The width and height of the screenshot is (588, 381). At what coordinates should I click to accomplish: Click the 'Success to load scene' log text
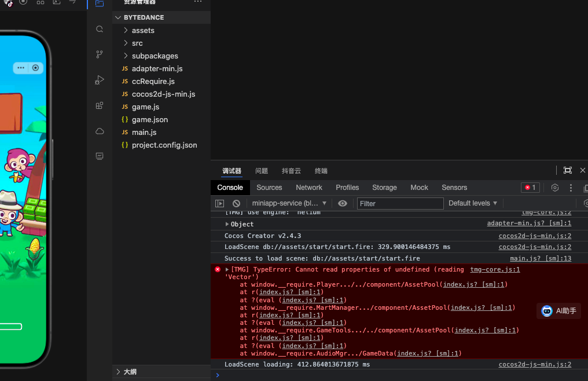[322, 259]
